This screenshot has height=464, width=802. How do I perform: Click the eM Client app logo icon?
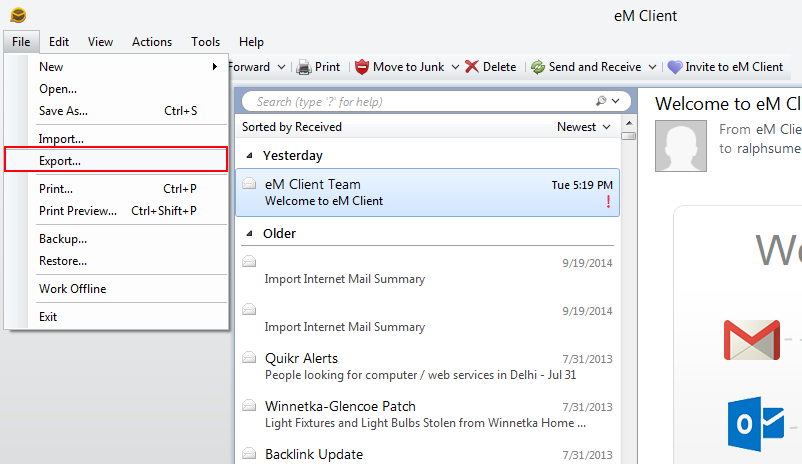point(18,15)
